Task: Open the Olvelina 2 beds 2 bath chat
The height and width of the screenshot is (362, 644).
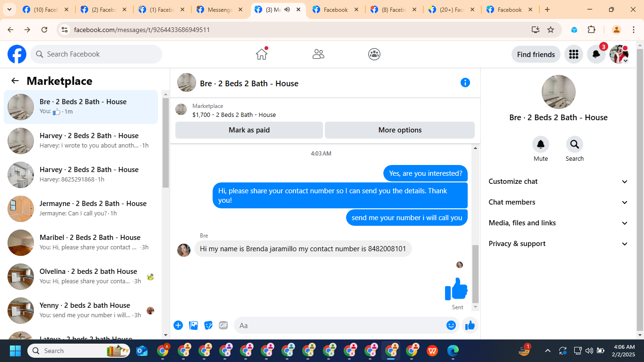Action: [81, 277]
